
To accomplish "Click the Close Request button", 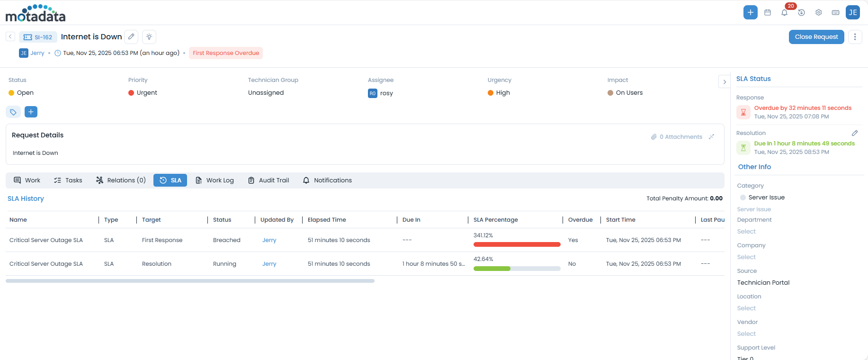I will [x=816, y=37].
